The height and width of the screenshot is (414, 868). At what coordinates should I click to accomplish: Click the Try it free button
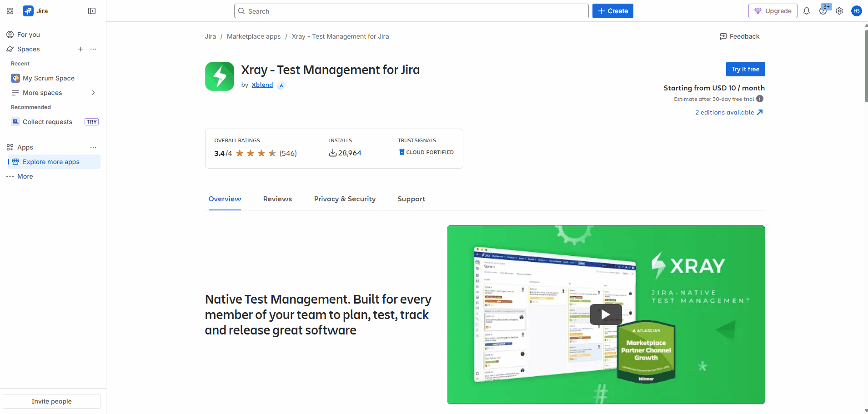coord(746,69)
